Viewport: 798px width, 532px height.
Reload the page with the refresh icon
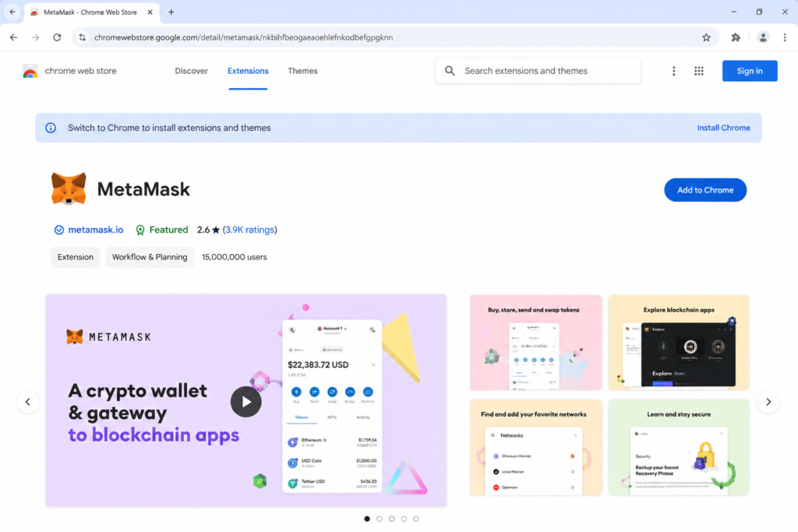(x=57, y=37)
